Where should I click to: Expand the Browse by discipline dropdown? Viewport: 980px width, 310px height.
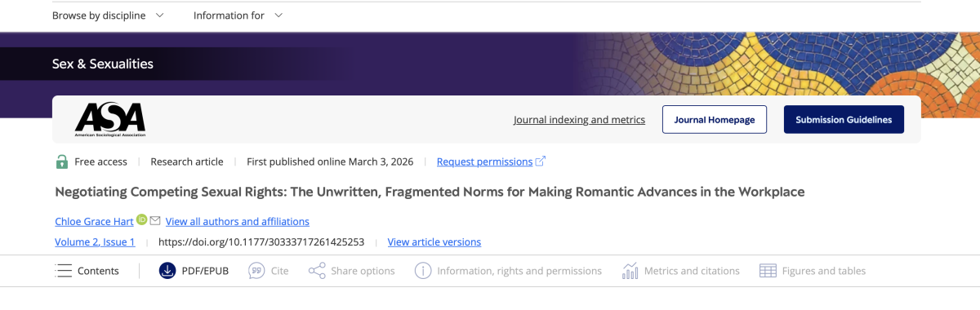[x=108, y=15]
